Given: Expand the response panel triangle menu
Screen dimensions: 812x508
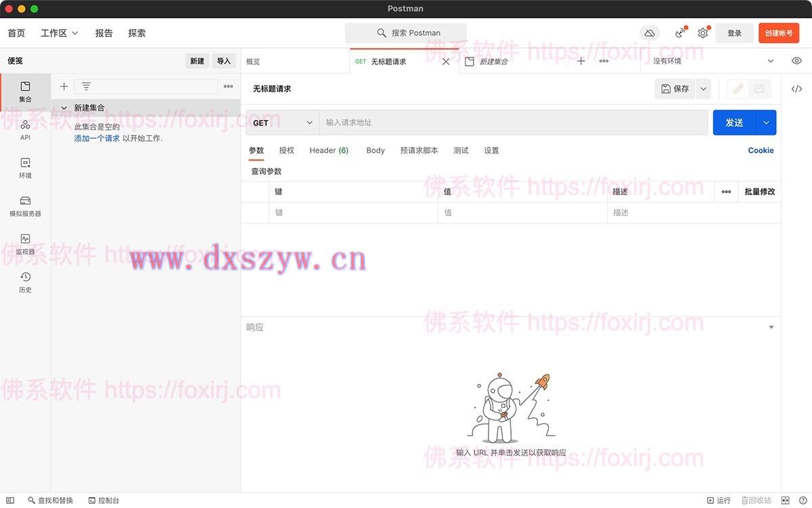Looking at the screenshot, I should click(x=771, y=328).
